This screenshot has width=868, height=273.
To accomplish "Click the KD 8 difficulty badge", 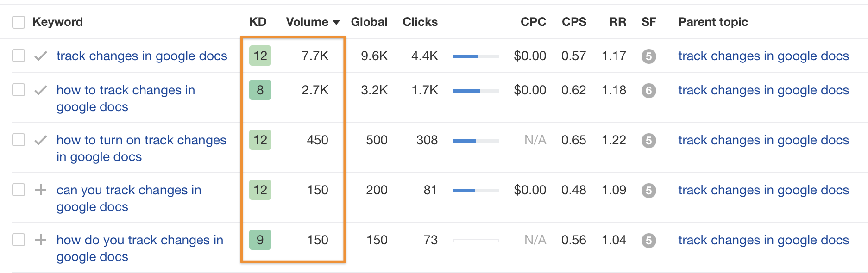I will [260, 90].
